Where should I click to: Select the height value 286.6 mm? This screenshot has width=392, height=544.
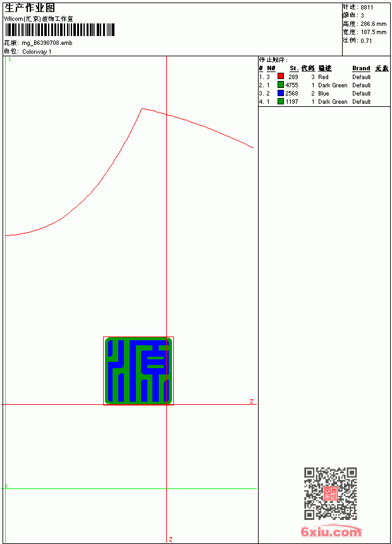coord(373,24)
